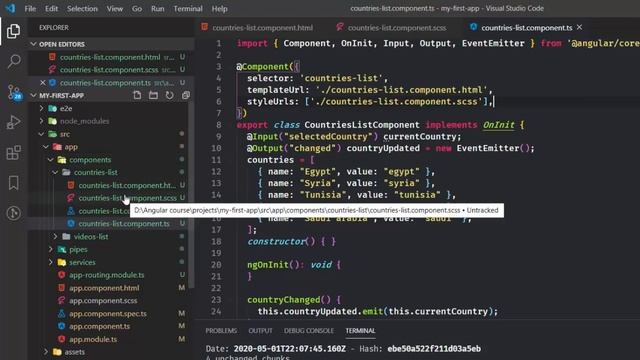Expand the e2e folder
The image size is (640, 360).
click(x=41, y=108)
